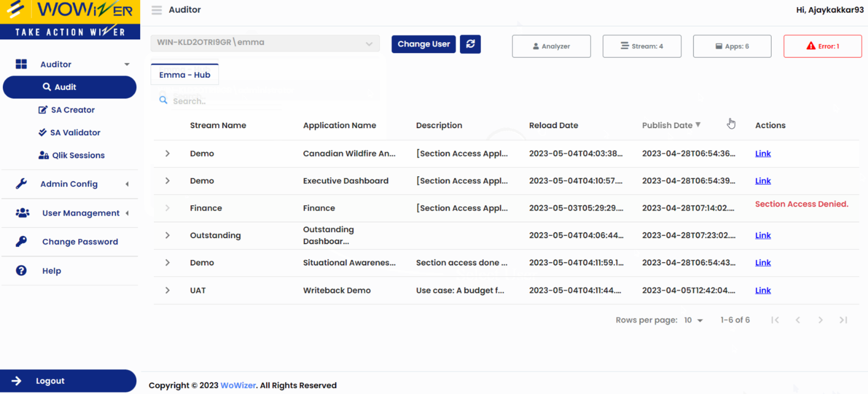Screen dimensions: 868x394
Task: Open the Help menu item
Action: pos(51,271)
